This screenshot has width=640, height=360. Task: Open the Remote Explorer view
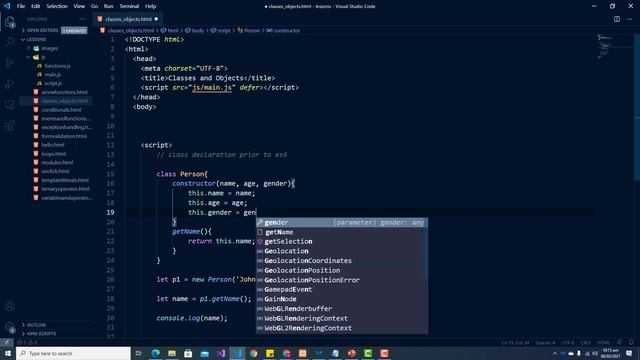click(10, 105)
